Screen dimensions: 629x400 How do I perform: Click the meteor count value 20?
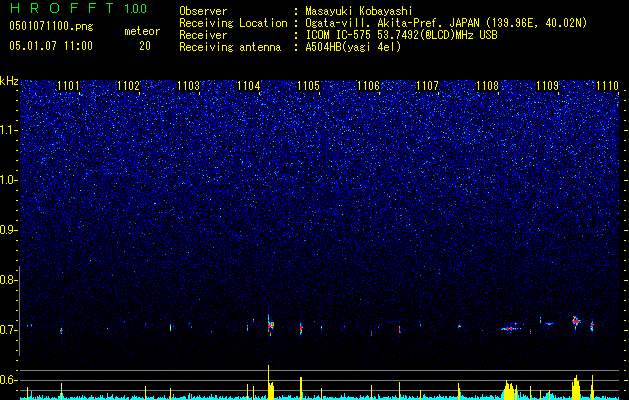tap(145, 46)
